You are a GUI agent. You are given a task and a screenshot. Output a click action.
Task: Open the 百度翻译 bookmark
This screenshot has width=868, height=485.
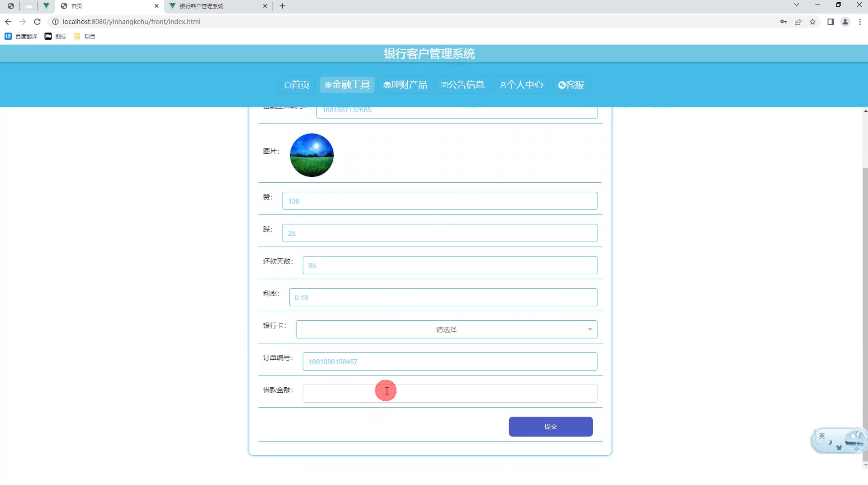21,36
